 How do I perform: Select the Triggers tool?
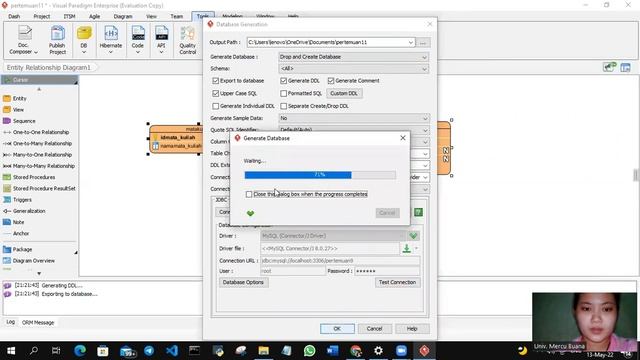pos(22,200)
